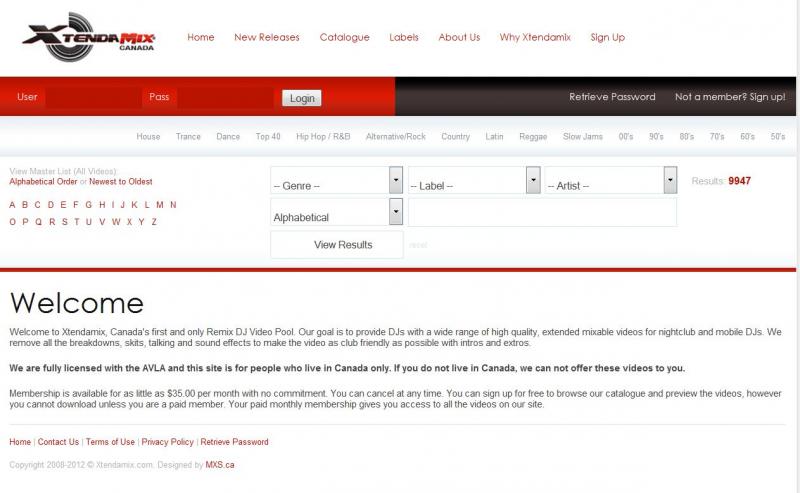Screen dimensions: 800x493
Task: Go to New Releases page
Action: coord(266,37)
